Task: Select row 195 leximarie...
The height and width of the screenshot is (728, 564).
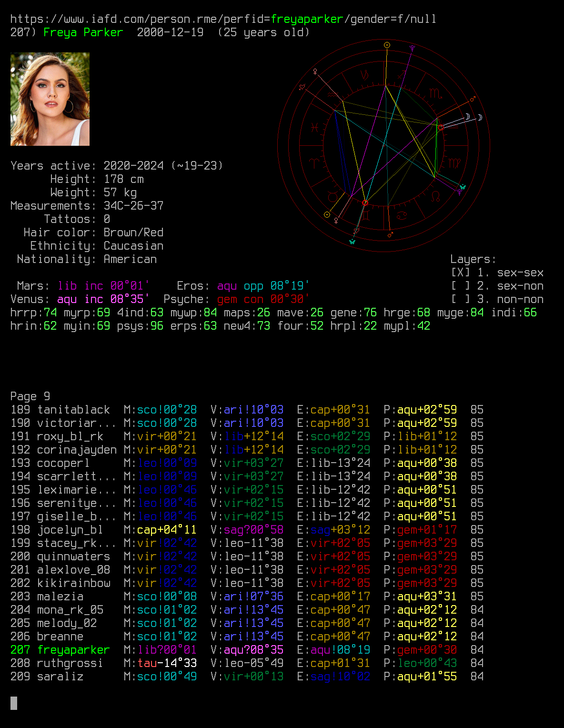Action: point(247,490)
